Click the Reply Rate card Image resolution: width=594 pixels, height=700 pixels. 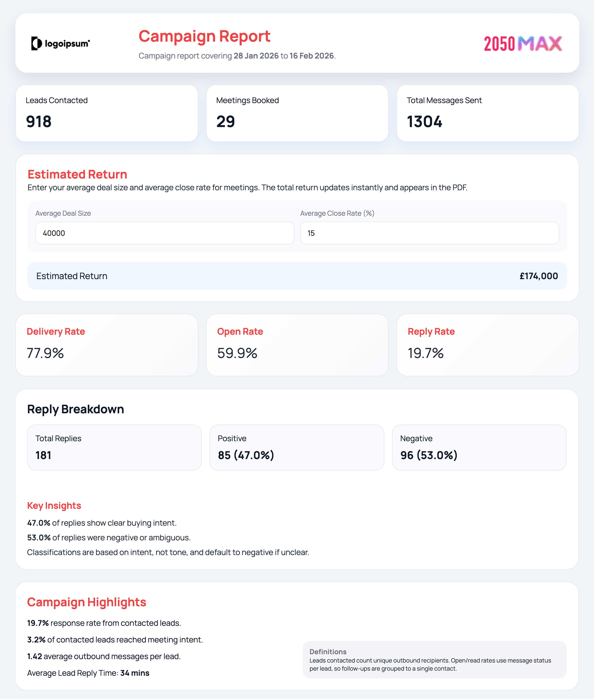(x=488, y=344)
